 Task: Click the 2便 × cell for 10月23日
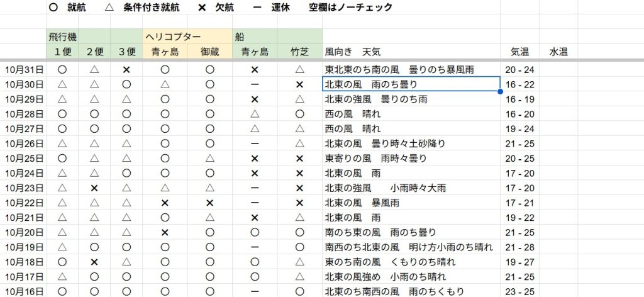click(94, 188)
